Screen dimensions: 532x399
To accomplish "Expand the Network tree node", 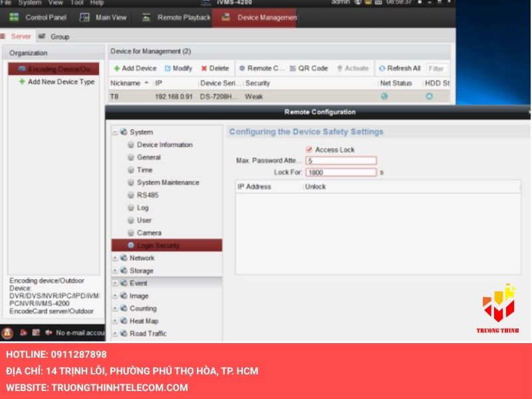I will pyautogui.click(x=115, y=258).
